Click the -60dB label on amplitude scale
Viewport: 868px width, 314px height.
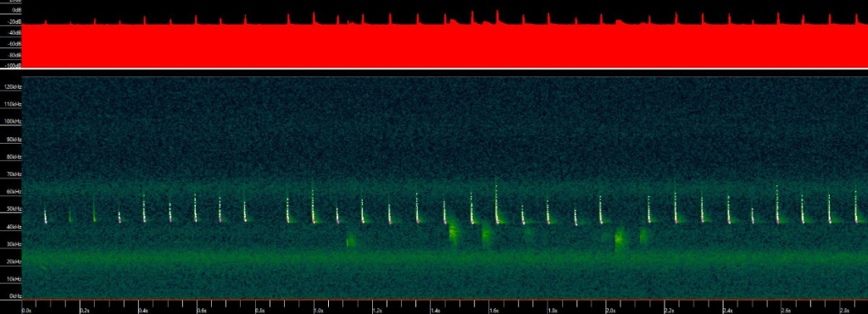14,44
